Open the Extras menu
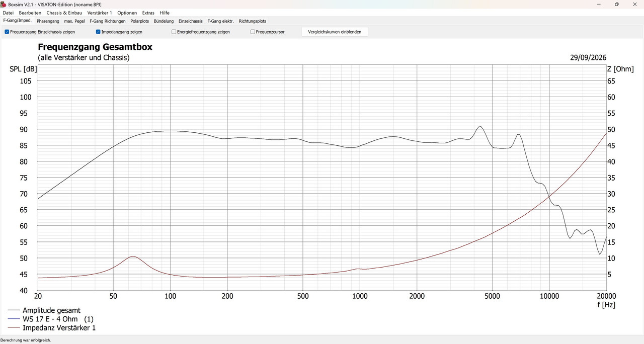Screen dimensions: 644x344 (148, 13)
